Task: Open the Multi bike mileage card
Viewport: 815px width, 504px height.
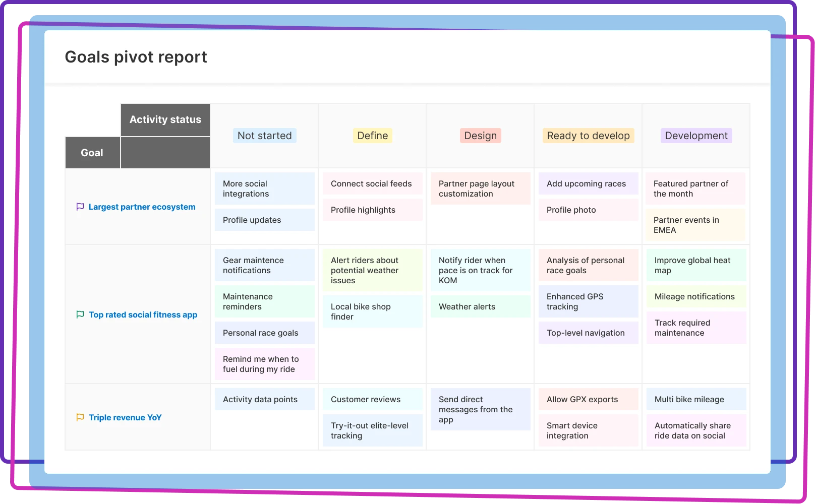Action: (x=696, y=399)
